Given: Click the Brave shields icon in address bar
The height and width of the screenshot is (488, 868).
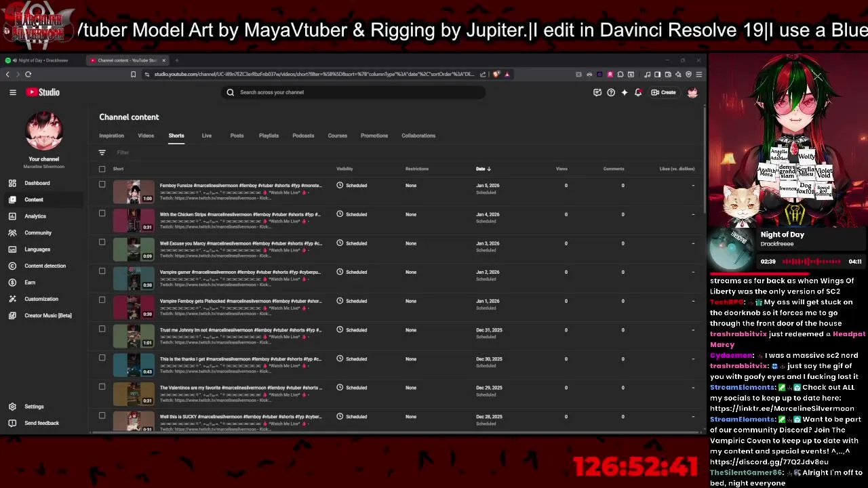Looking at the screenshot, I should [496, 74].
